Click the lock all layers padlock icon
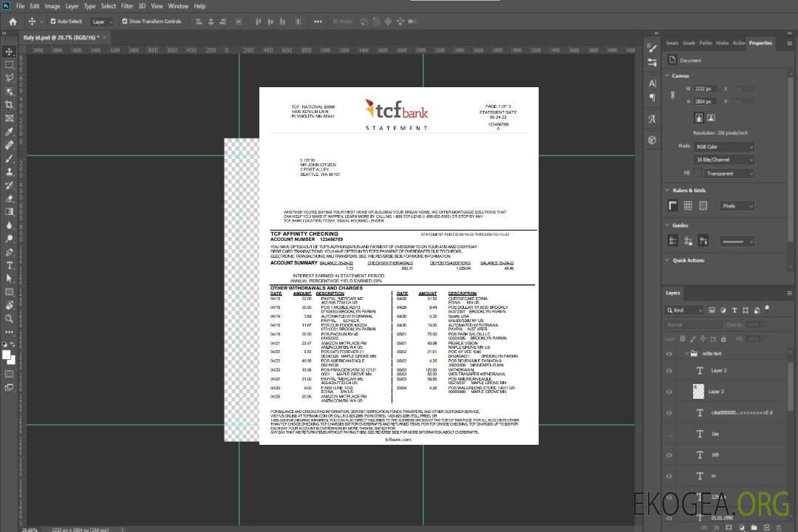 723,338
